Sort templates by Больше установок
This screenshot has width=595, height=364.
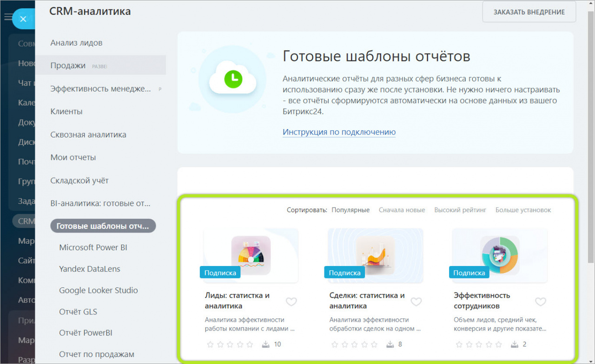tap(523, 210)
